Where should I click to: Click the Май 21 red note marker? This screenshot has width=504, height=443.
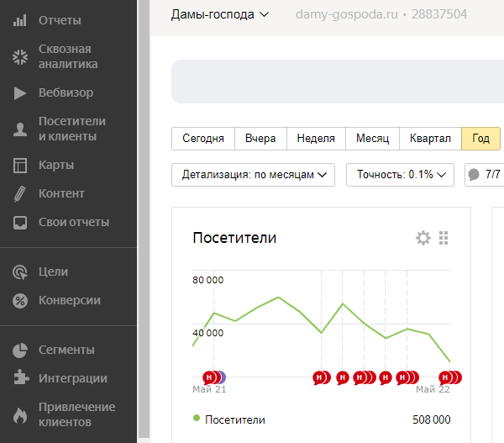click(x=209, y=377)
